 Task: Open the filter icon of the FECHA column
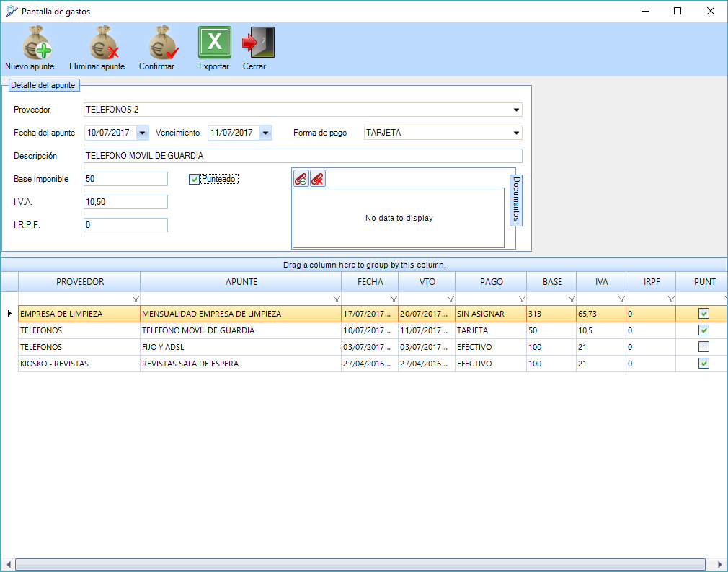coord(394,299)
